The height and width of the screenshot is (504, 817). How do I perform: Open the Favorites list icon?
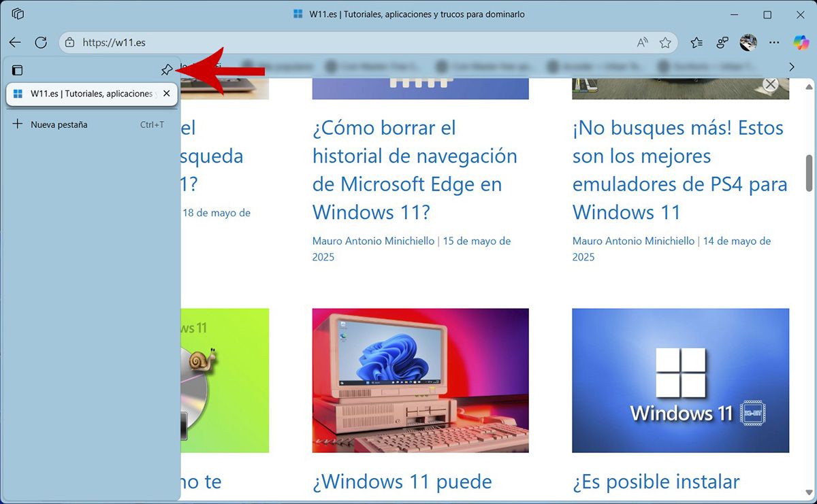[x=696, y=42]
